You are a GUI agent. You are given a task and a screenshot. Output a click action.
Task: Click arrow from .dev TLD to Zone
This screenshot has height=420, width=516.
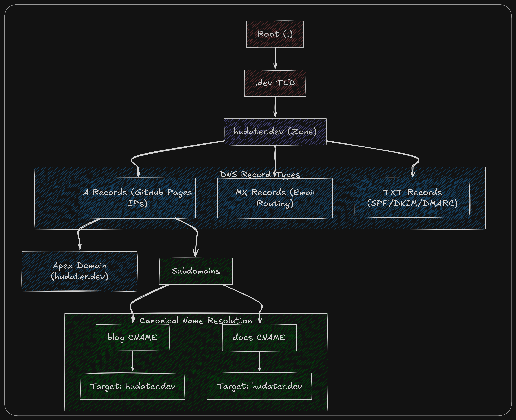pyautogui.click(x=275, y=107)
